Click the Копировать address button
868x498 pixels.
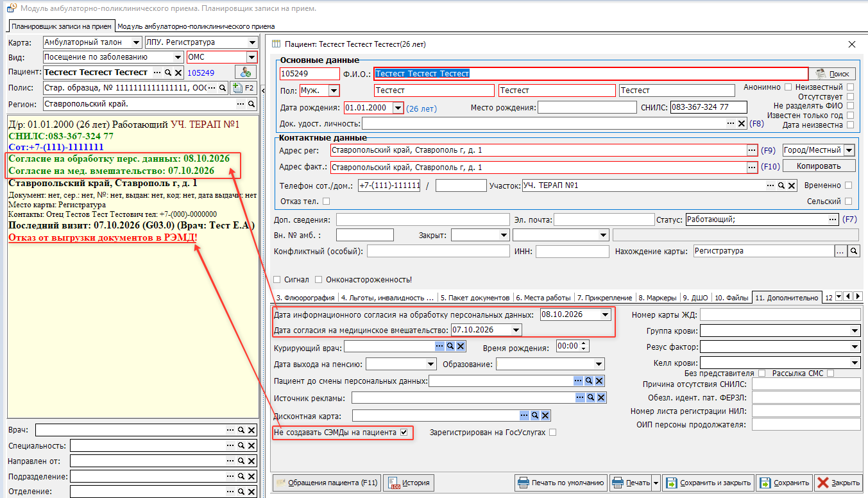pos(819,166)
